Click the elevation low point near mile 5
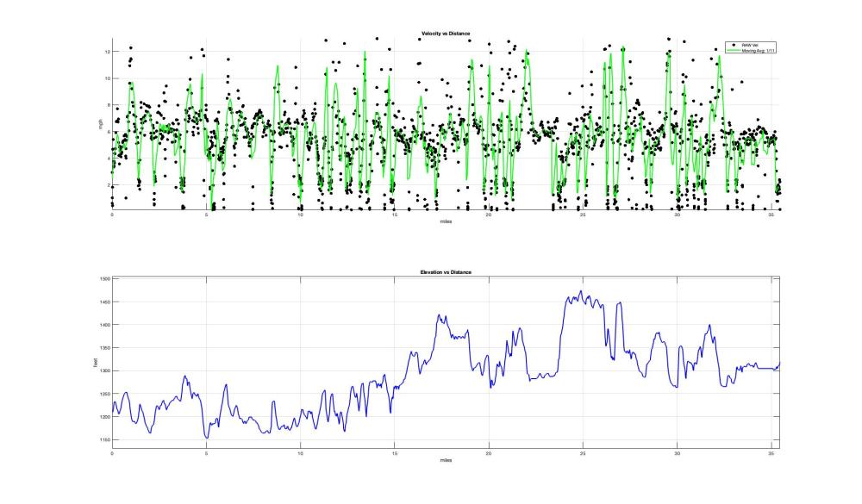 (x=207, y=438)
